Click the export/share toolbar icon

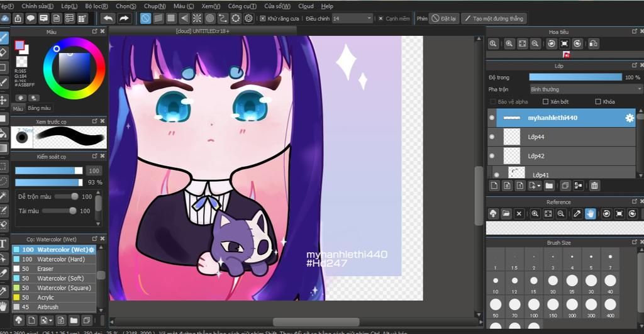tap(18, 18)
